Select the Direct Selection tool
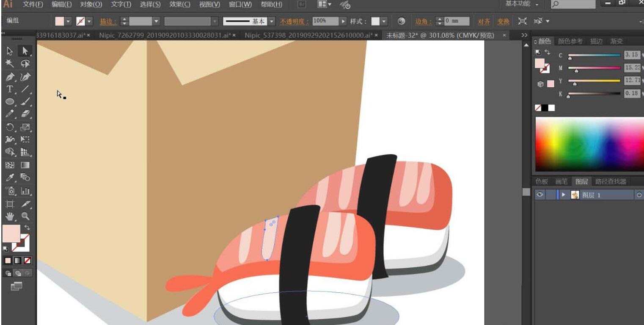The width and height of the screenshot is (644, 325). [x=25, y=52]
